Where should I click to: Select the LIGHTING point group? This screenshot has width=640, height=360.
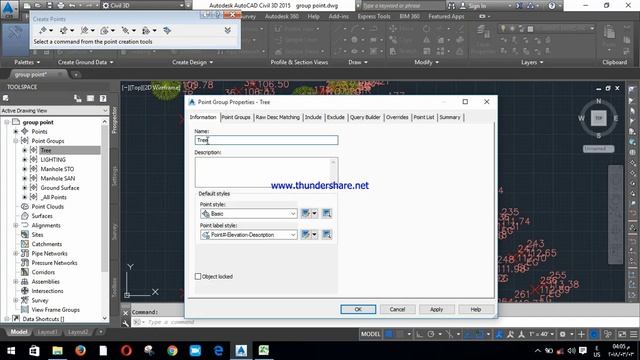pos(53,160)
